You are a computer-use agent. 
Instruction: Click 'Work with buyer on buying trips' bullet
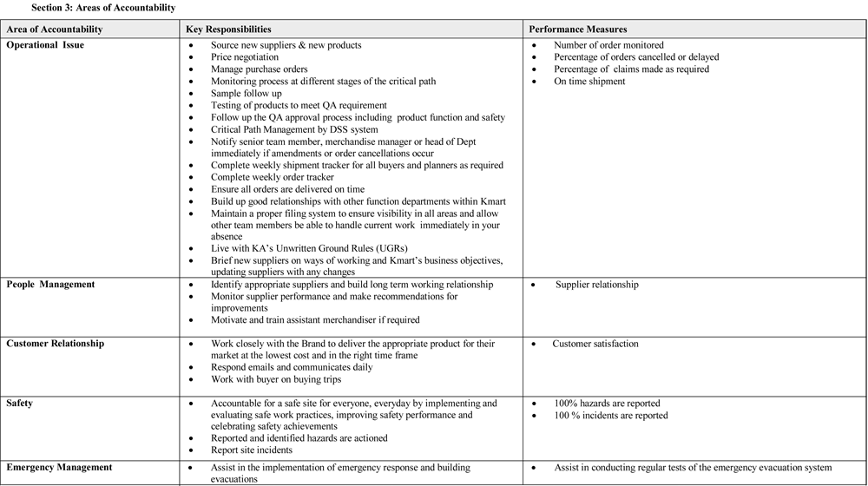pos(276,379)
